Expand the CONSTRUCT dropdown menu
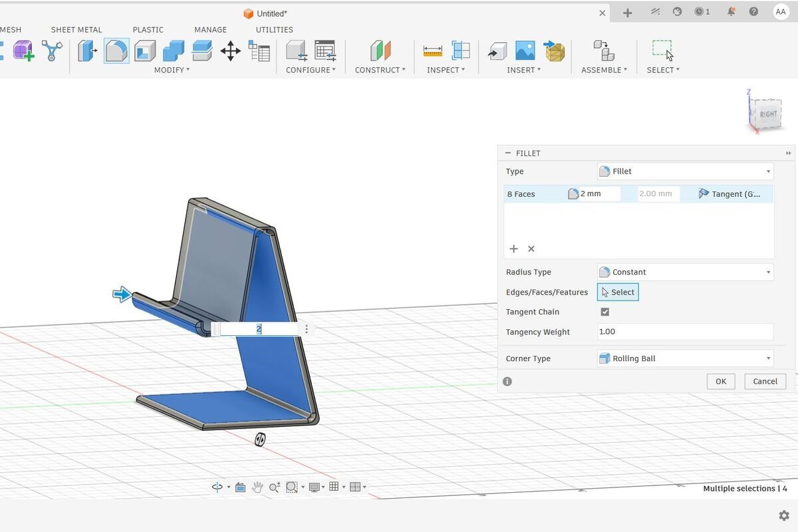Viewport: 798px width, 532px height. coord(380,70)
